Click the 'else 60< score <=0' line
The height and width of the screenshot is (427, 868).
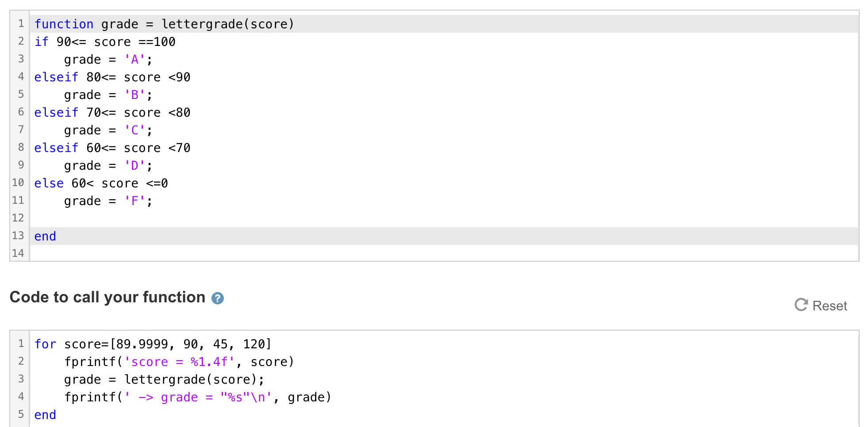[x=101, y=183]
